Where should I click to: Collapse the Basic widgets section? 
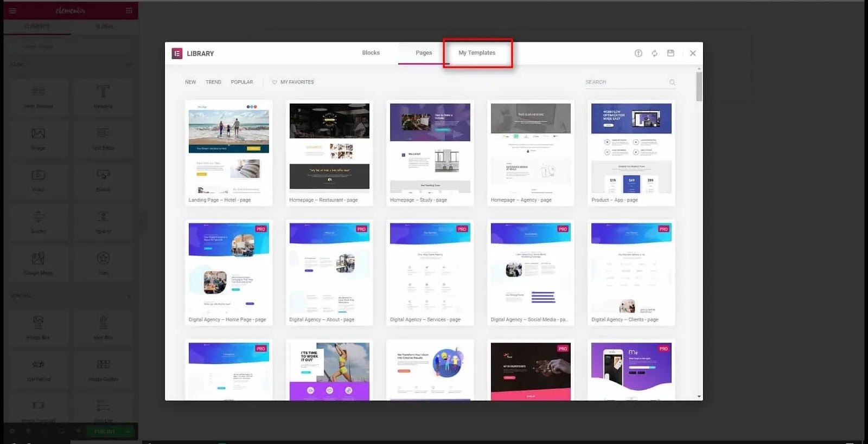tap(129, 65)
